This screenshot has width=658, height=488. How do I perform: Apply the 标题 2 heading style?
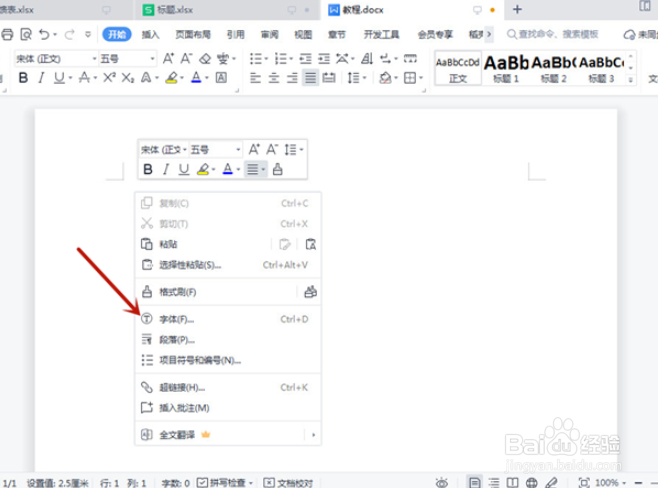tap(554, 68)
